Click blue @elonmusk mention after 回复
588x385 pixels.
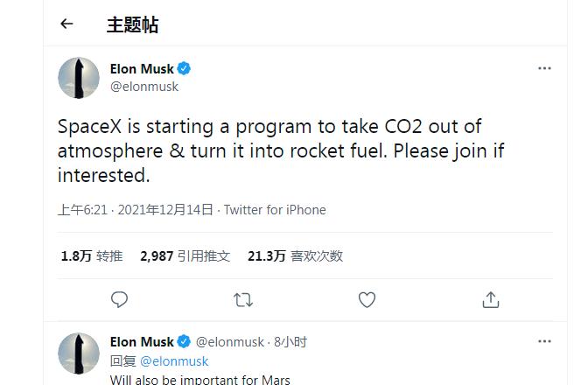click(174, 361)
